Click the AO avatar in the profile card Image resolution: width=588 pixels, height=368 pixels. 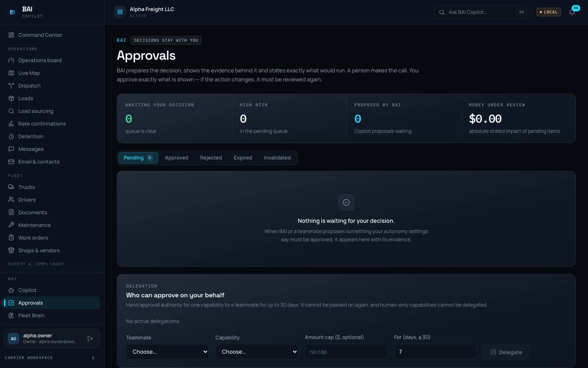point(13,339)
